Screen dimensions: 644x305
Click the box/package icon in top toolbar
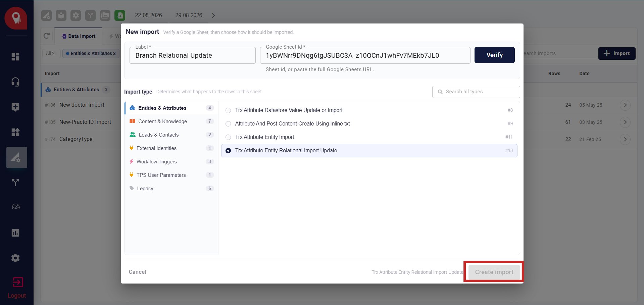point(61,15)
